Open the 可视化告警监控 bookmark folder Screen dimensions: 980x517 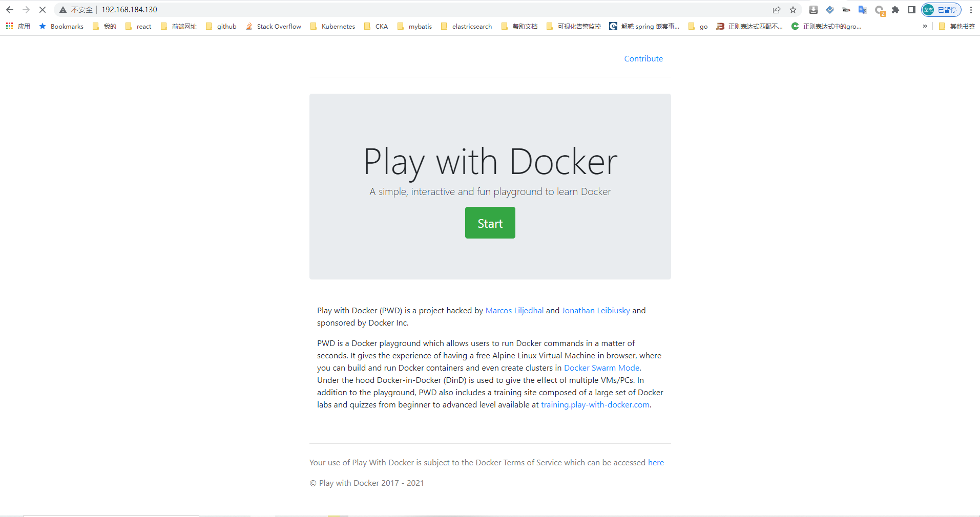tap(574, 26)
